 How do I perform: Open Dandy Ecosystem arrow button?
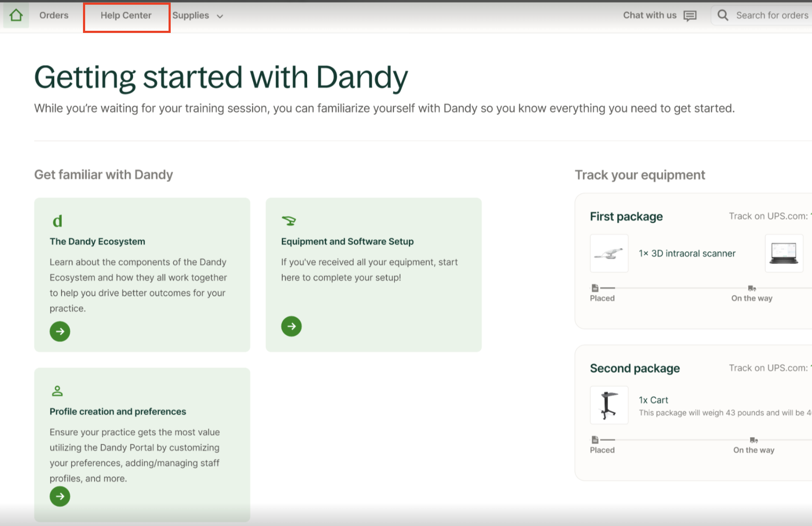tap(60, 331)
